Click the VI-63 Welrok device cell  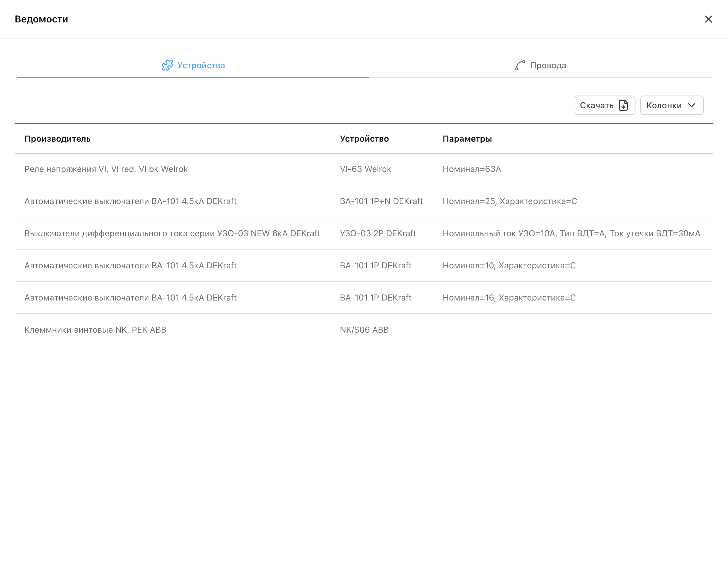[366, 169]
